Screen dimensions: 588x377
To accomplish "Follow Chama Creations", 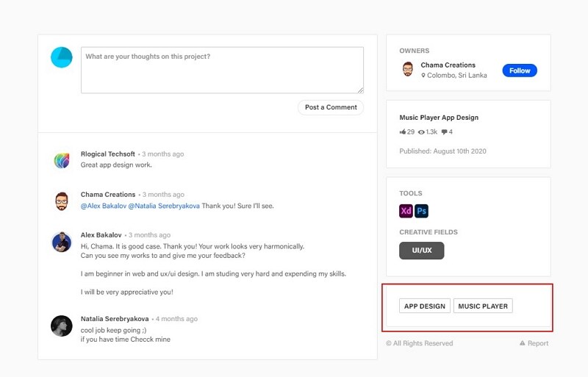I will pyautogui.click(x=520, y=71).
